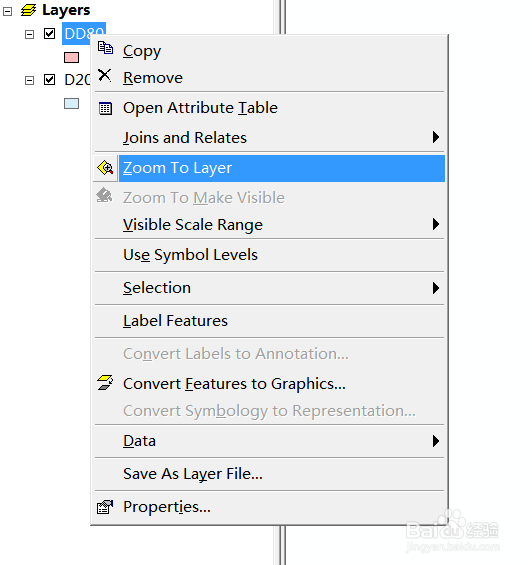529x565 pixels.
Task: Toggle the D20 layer visibility checkbox
Action: [x=49, y=79]
